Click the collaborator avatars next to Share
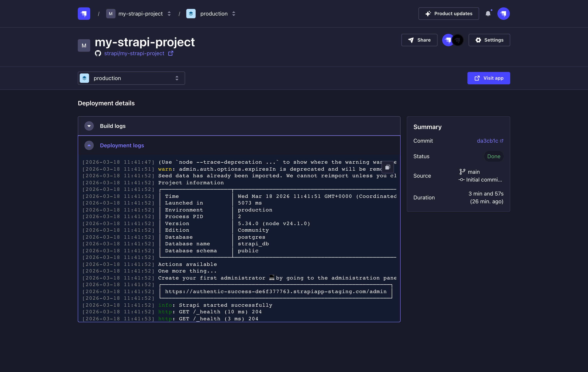588x372 pixels. tap(453, 40)
